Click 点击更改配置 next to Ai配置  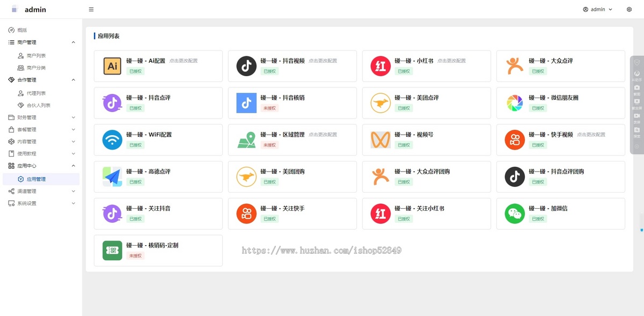184,61
